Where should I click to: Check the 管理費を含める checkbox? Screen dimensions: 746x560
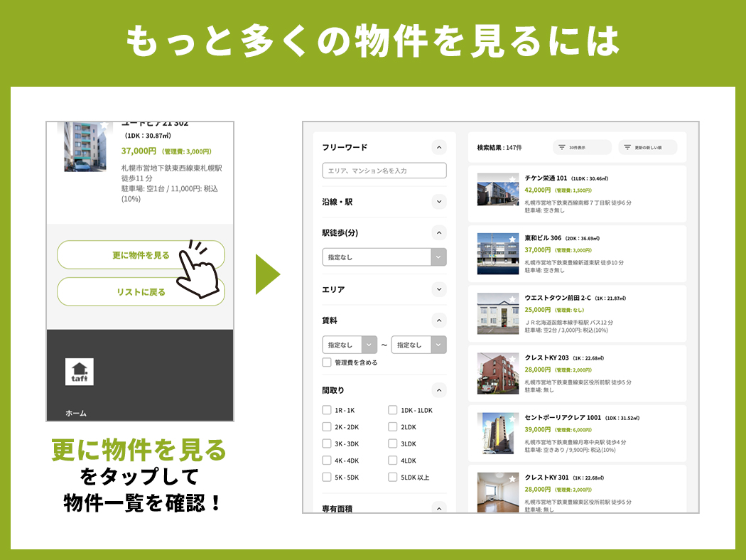327,362
